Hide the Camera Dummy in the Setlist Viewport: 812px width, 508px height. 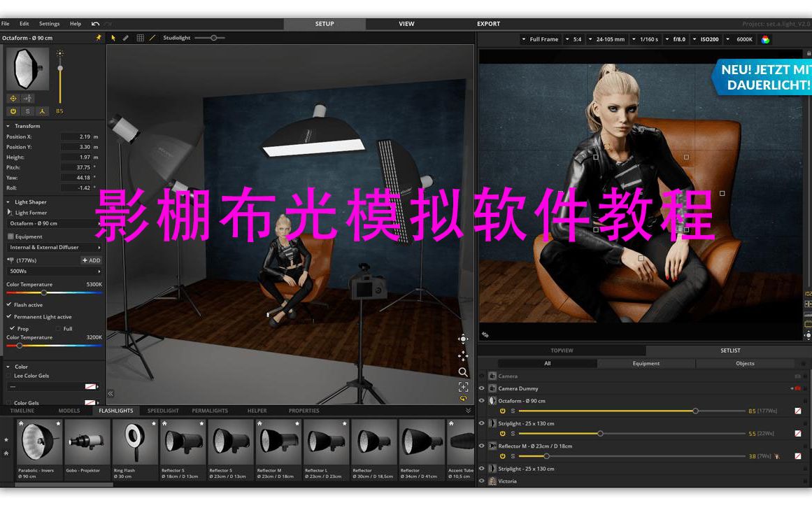(481, 388)
